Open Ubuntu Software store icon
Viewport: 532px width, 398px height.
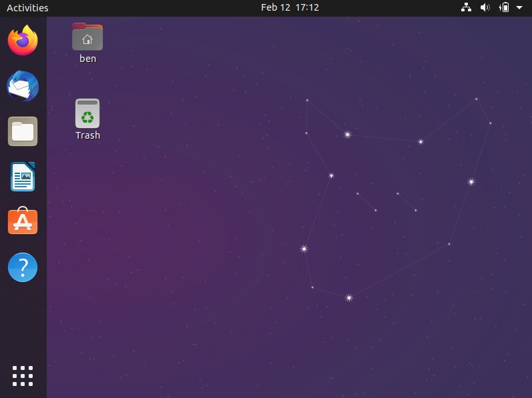click(23, 221)
